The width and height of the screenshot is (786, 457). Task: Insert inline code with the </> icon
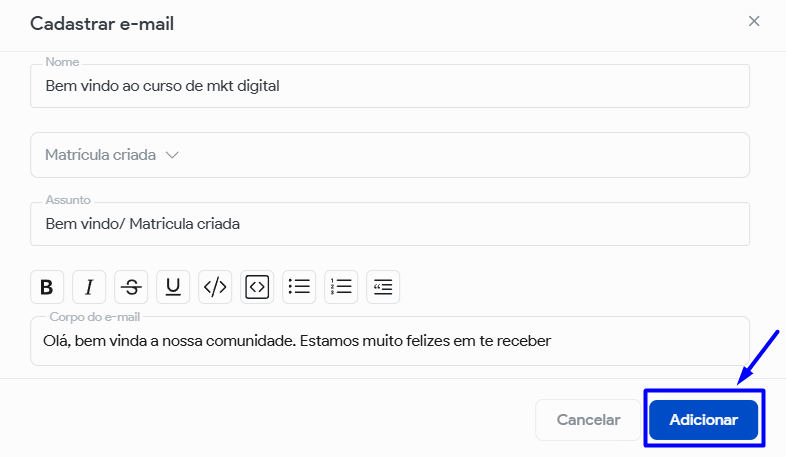click(215, 287)
